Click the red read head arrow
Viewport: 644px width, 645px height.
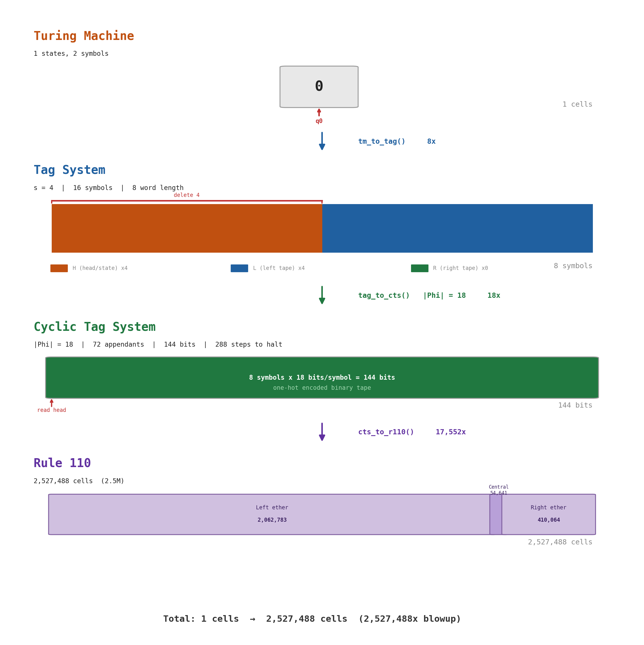51,403
